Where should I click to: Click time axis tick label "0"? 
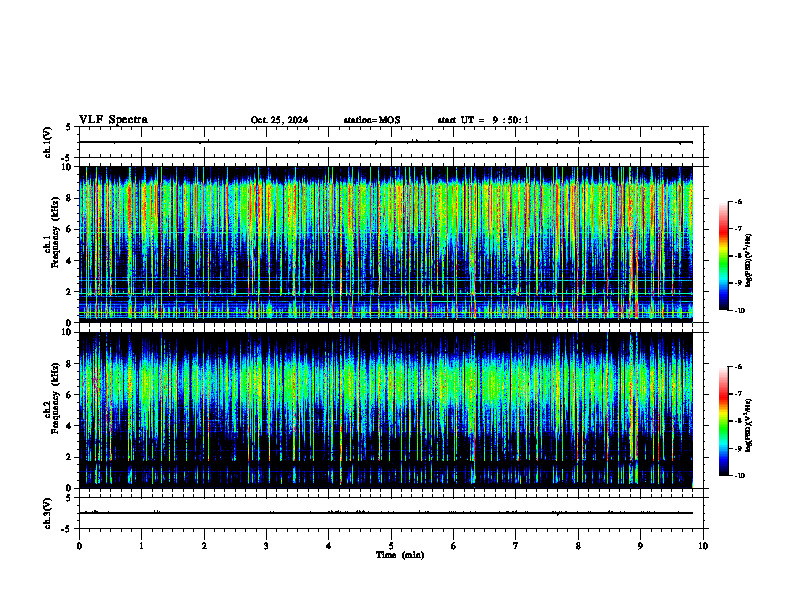pyautogui.click(x=79, y=546)
